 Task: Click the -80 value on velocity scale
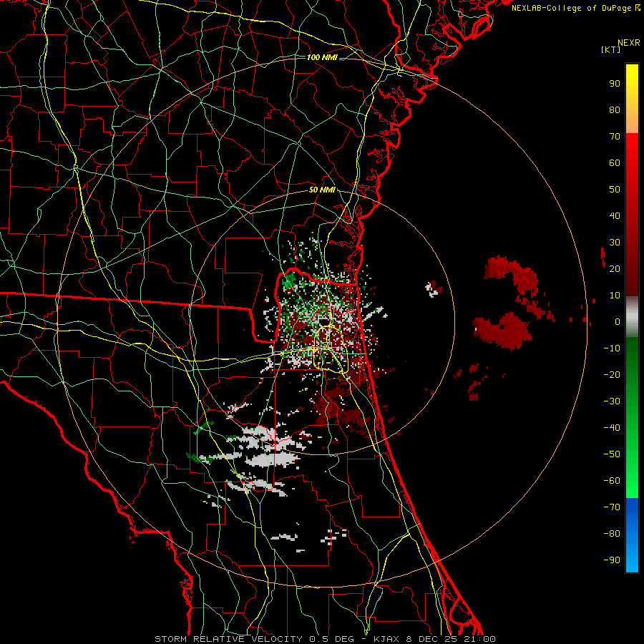612,534
